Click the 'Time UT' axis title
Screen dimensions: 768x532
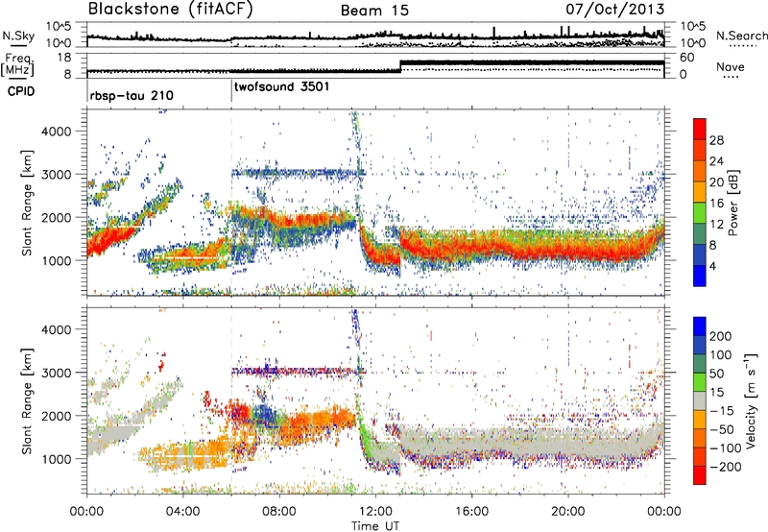click(375, 526)
